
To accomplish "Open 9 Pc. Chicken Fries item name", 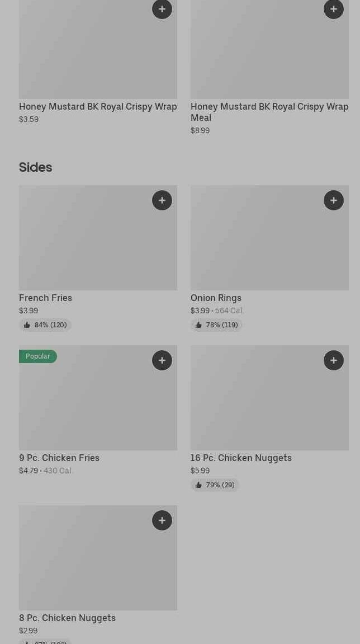I will [x=59, y=458].
